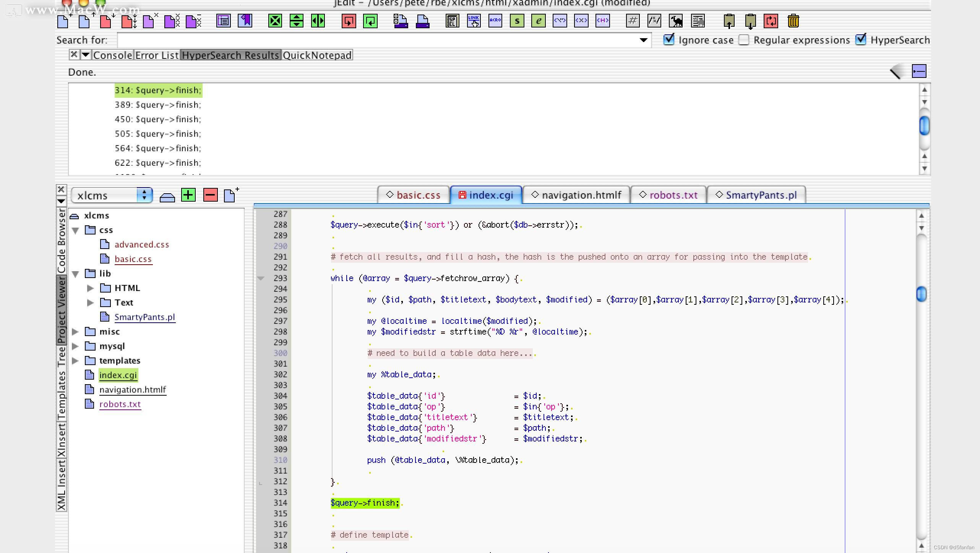Enable the Regular expressions checkbox
This screenshot has width=980, height=553.
coord(743,40)
